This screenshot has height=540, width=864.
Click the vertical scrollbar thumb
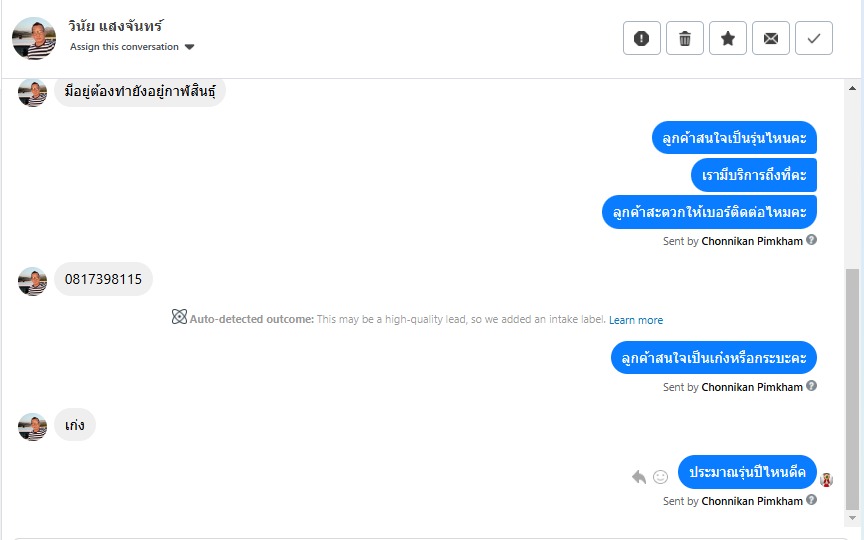852,389
